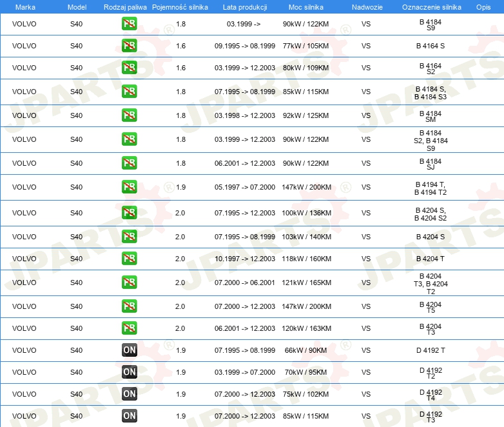The image size is (504, 427).
Task: Click VS body type in the B 4204 T row
Action: tap(366, 259)
